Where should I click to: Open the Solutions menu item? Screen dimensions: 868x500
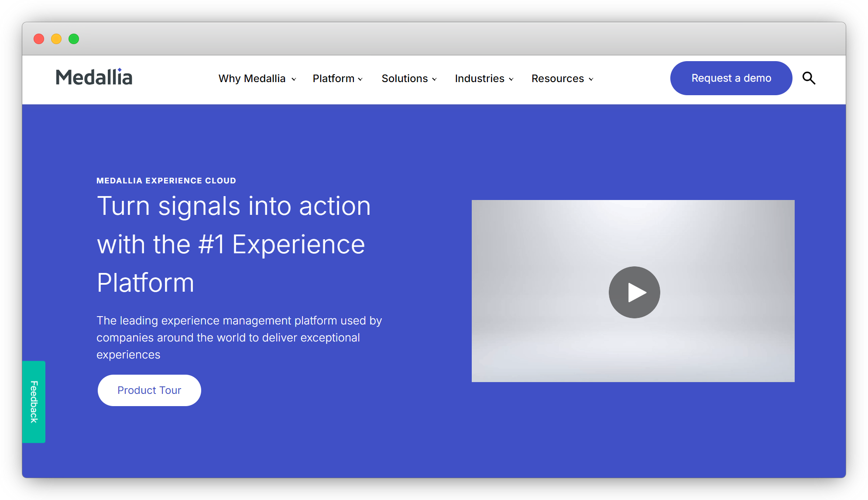(405, 79)
